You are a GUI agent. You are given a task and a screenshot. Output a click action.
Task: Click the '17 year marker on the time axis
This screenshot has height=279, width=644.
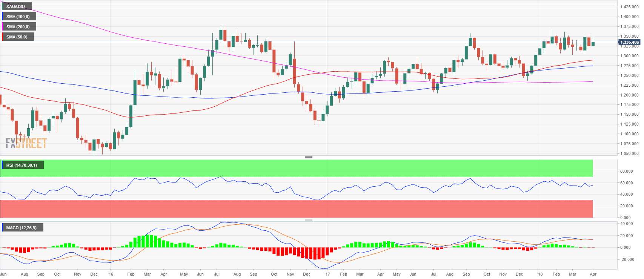coord(327,274)
